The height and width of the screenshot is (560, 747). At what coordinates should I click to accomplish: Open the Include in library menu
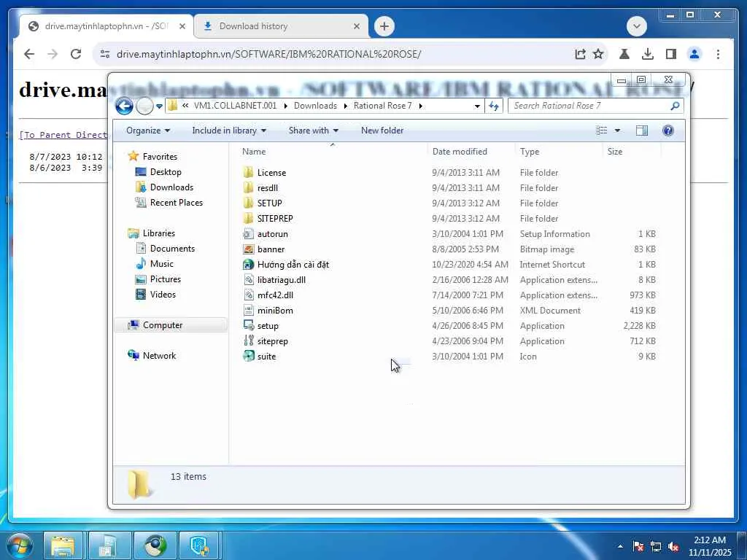228,131
